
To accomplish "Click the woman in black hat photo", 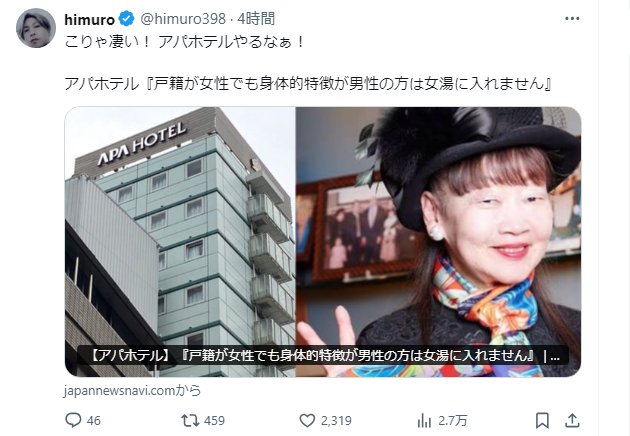I will pos(438,242).
